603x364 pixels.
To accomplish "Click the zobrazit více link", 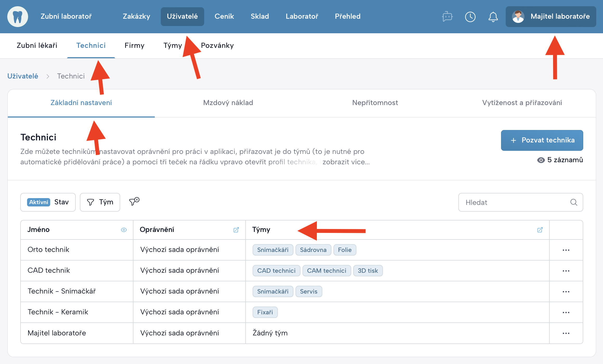I will coord(346,162).
